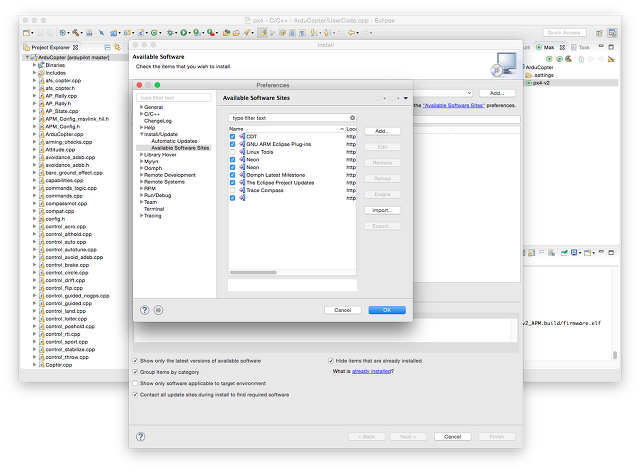Click Import... button in Preferences dialog
This screenshot has height=471, width=640.
click(x=382, y=210)
